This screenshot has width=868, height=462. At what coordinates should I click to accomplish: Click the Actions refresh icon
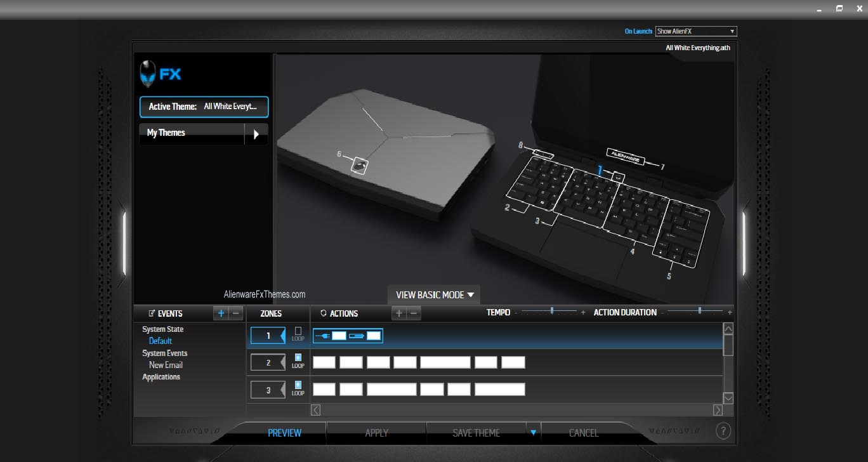pyautogui.click(x=324, y=313)
